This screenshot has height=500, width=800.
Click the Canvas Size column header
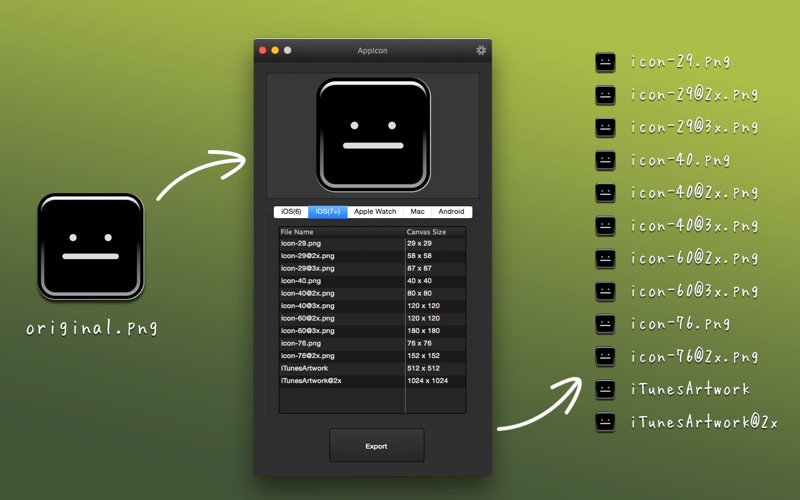(x=435, y=232)
